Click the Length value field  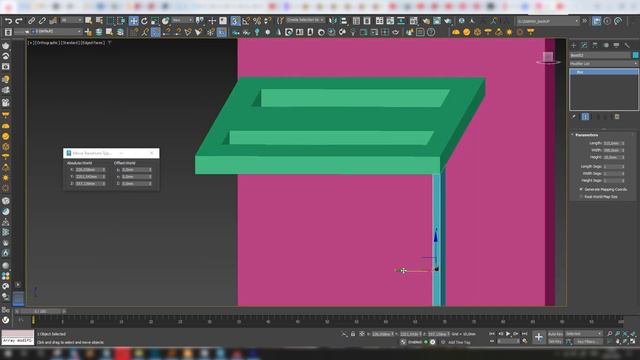[612, 143]
